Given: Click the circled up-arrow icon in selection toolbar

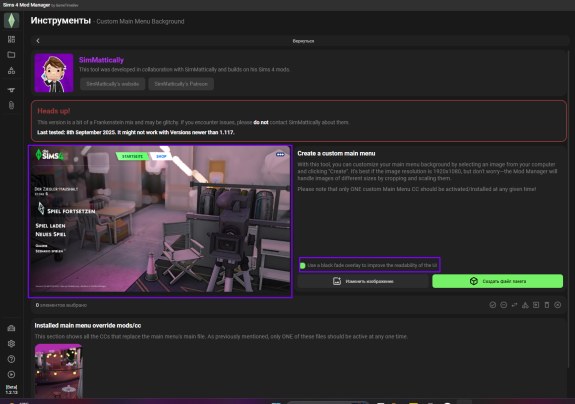Looking at the screenshot, I should click(558, 305).
